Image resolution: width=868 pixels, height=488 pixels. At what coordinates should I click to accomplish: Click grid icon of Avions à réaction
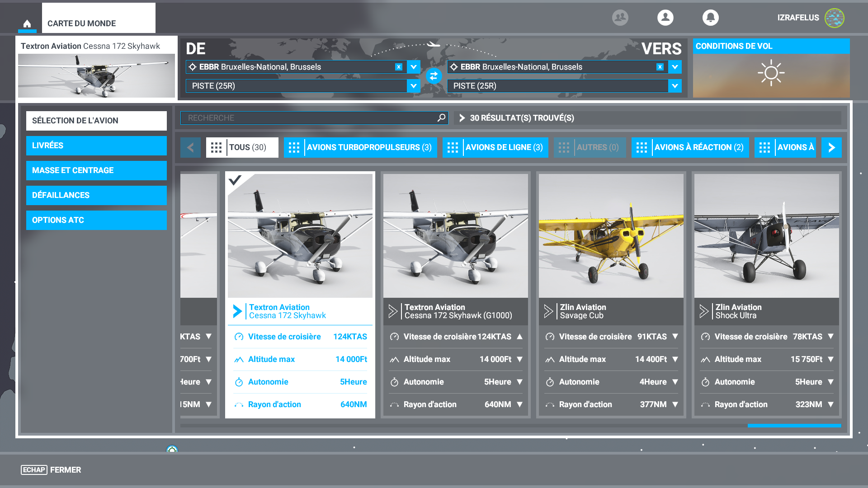coord(642,147)
